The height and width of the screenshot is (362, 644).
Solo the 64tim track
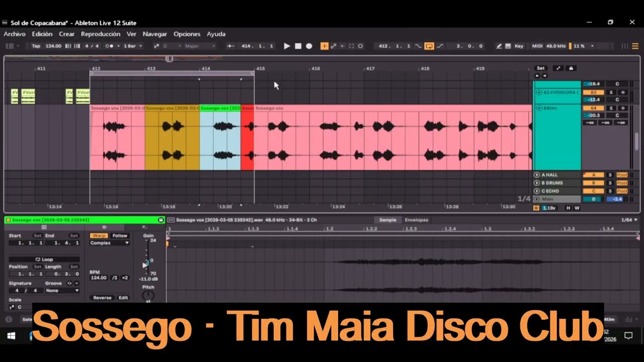[x=611, y=108]
